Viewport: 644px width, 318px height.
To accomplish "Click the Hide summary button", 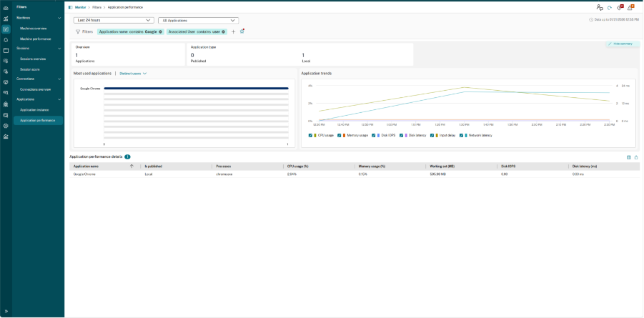I will [623, 44].
